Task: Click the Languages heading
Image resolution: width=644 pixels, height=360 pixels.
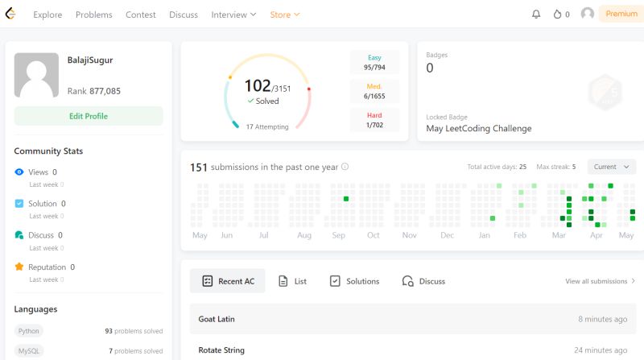Action: (x=35, y=309)
